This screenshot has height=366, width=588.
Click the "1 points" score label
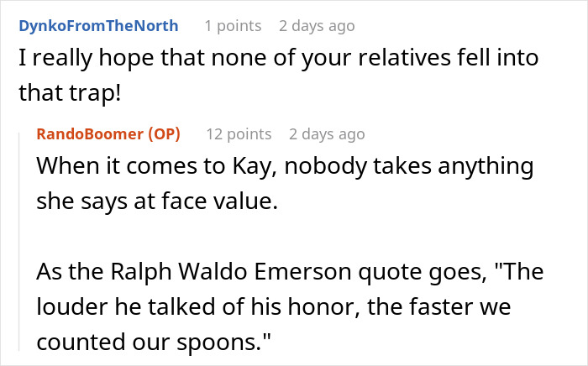click(234, 26)
